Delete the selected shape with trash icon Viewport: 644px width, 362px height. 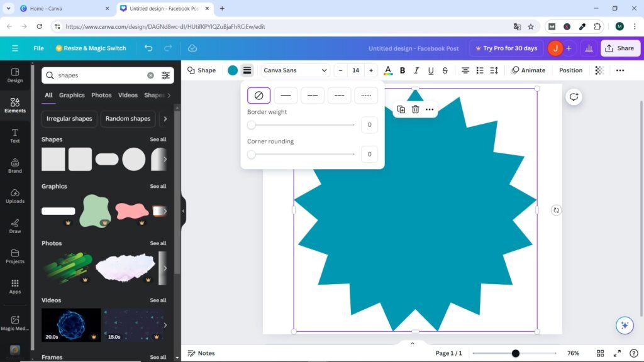coord(415,109)
